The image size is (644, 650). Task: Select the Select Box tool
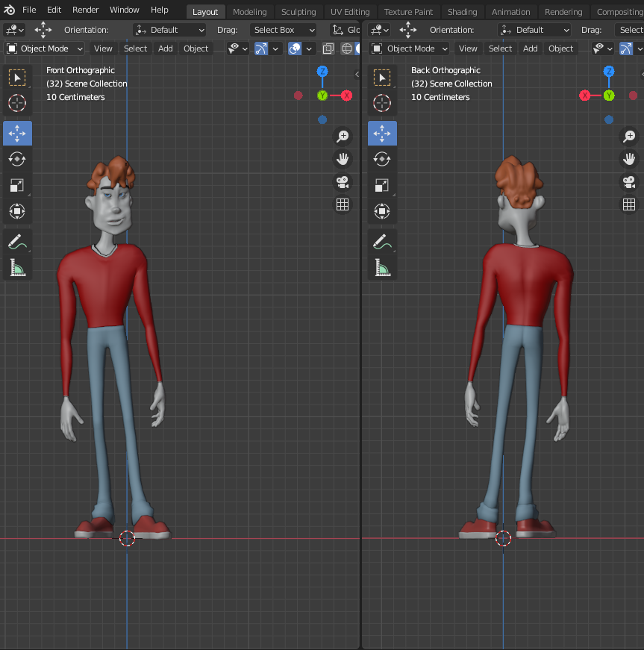17,77
